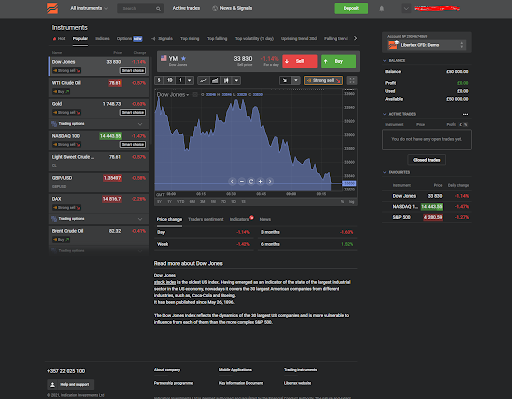Screen dimensions: 512x399
Task: Open the Libertex CFD Demo account selector
Action: [426, 45]
